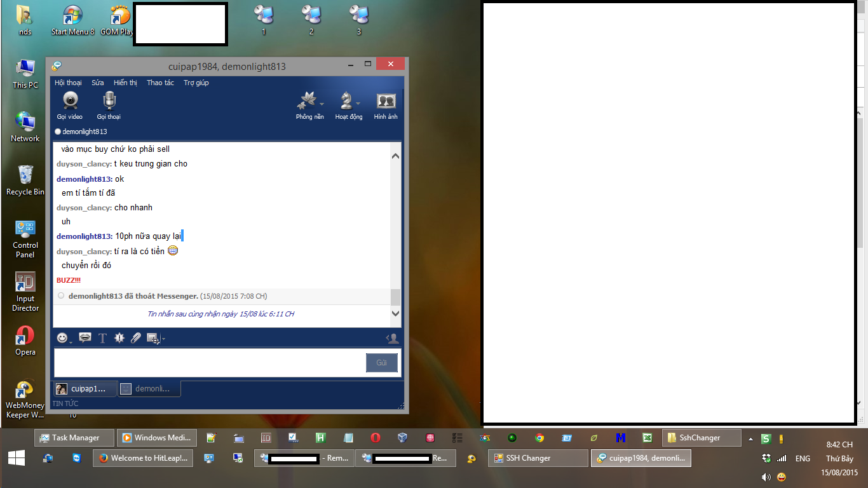868x488 pixels.
Task: Click the chat scrollbar up arrow
Action: point(395,156)
